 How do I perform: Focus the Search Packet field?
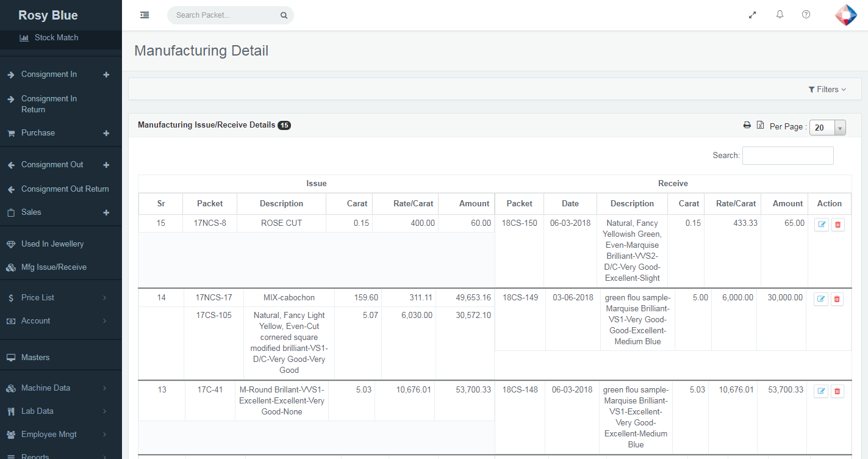point(224,15)
